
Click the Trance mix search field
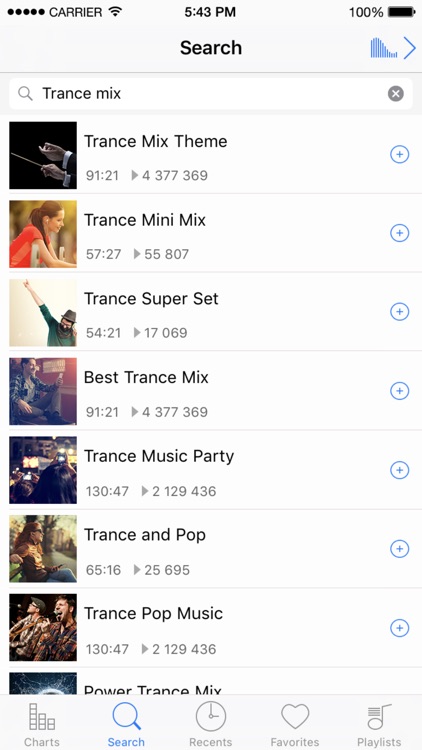(211, 94)
